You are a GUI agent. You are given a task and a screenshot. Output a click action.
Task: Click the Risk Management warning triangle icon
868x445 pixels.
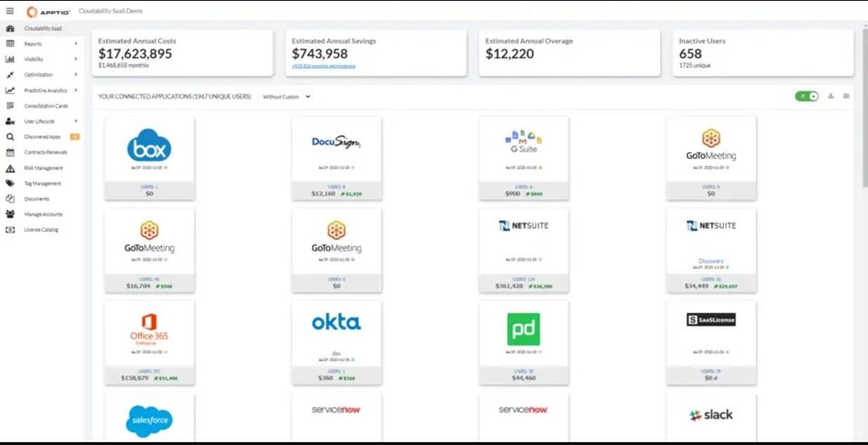10,167
